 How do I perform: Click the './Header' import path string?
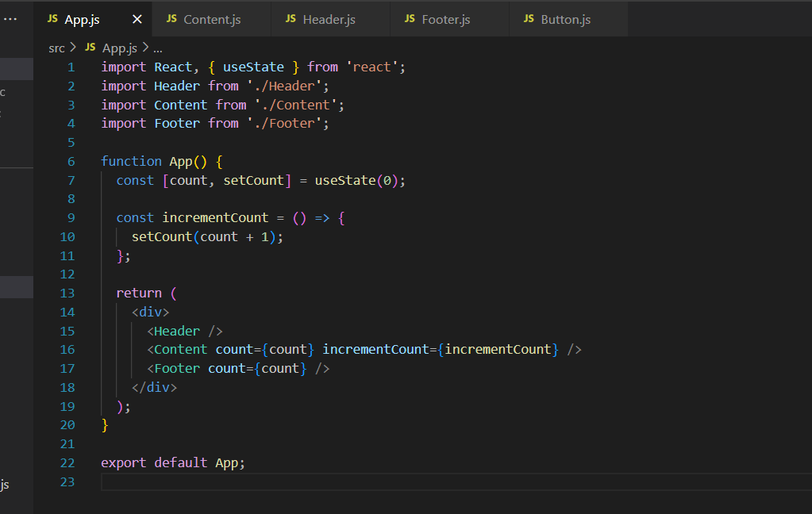[284, 86]
